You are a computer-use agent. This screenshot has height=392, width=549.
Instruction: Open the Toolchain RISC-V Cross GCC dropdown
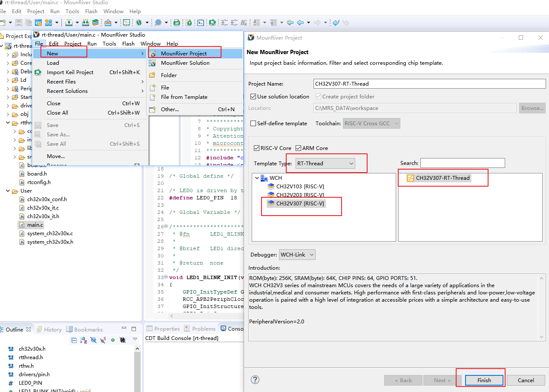click(371, 124)
